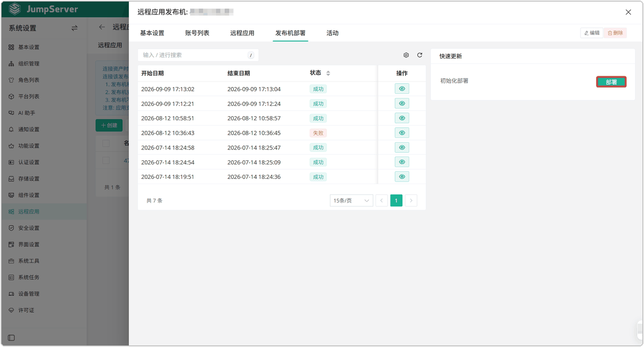Tick the header select-all checkbox in background table
Screen dimensions: 644x347
[106, 143]
